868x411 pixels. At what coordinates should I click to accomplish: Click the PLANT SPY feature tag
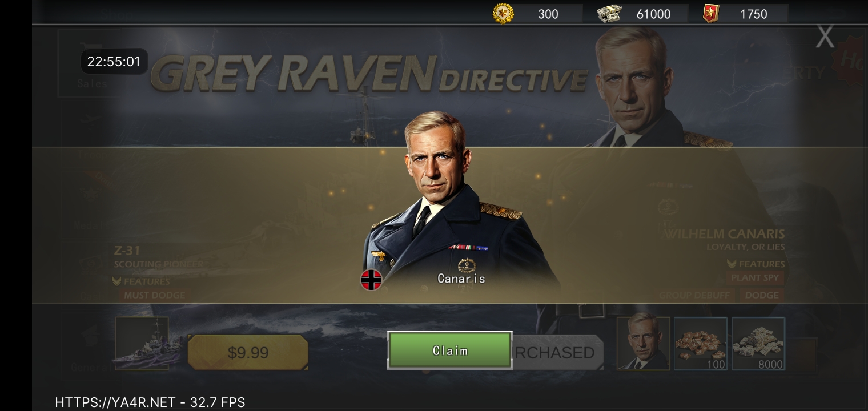[x=755, y=277]
